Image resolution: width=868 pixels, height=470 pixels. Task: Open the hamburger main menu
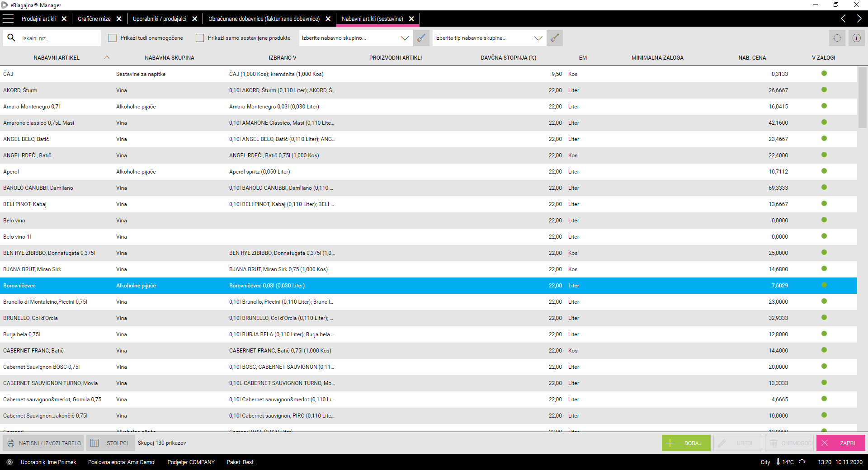click(x=8, y=19)
